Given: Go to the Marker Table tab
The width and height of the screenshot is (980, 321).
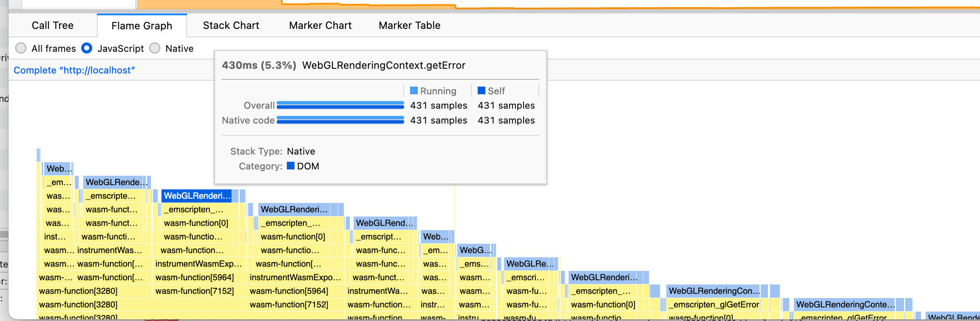Looking at the screenshot, I should (410, 25).
